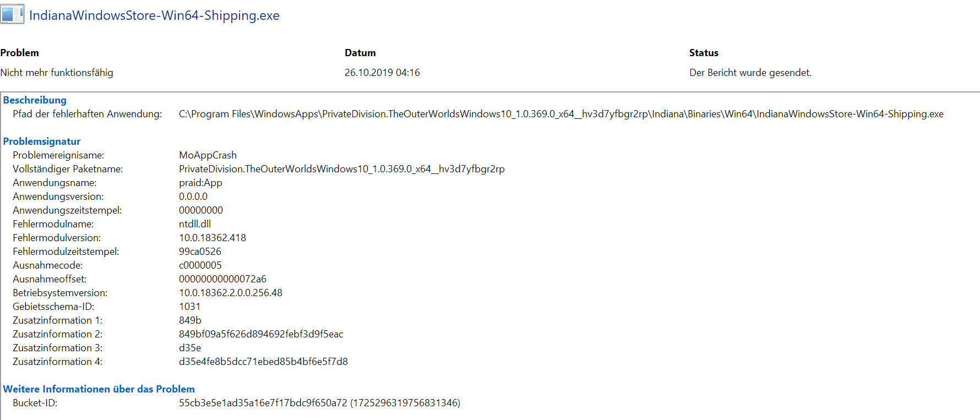Select the exception code c0000005
The height and width of the screenshot is (420, 980).
click(200, 265)
